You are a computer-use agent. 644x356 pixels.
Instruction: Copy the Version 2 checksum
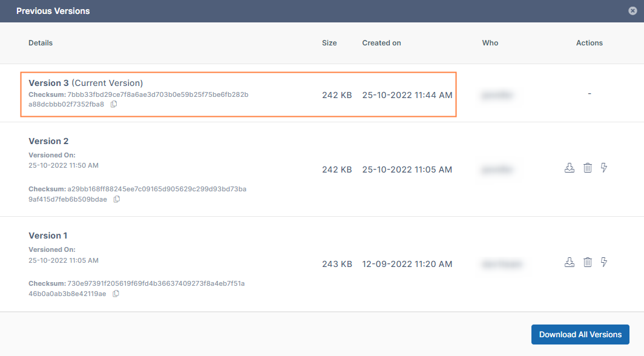coord(117,199)
